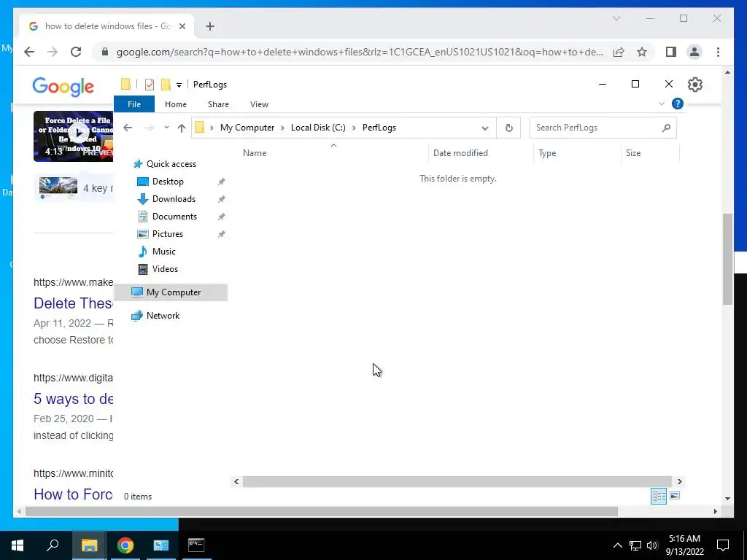Click the Properties quick access toolbar icon

pyautogui.click(x=149, y=85)
